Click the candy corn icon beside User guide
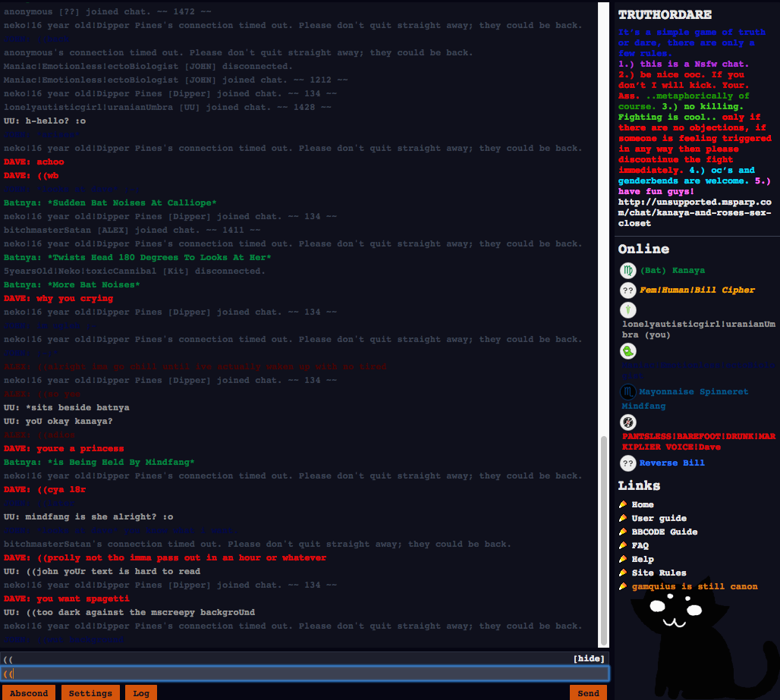The width and height of the screenshot is (780, 700). tap(623, 518)
